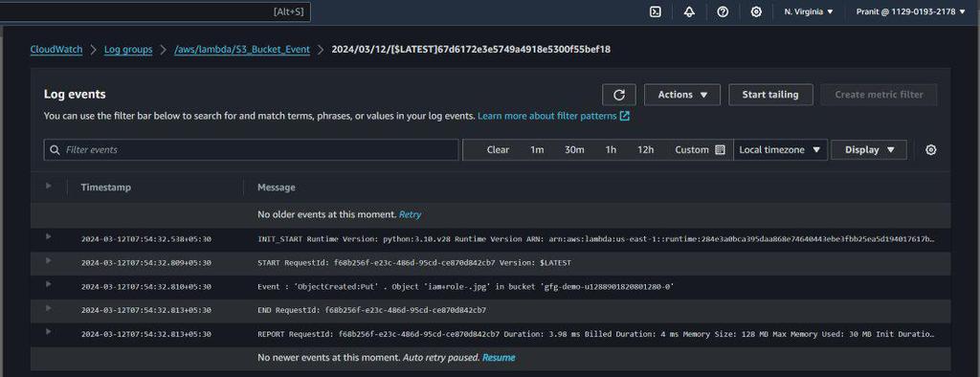Click the Log events heading
The width and height of the screenshot is (980, 377).
coord(75,95)
